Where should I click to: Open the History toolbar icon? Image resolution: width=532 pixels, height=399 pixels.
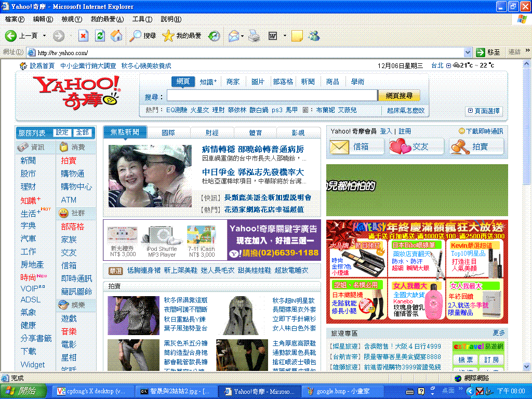tap(214, 35)
